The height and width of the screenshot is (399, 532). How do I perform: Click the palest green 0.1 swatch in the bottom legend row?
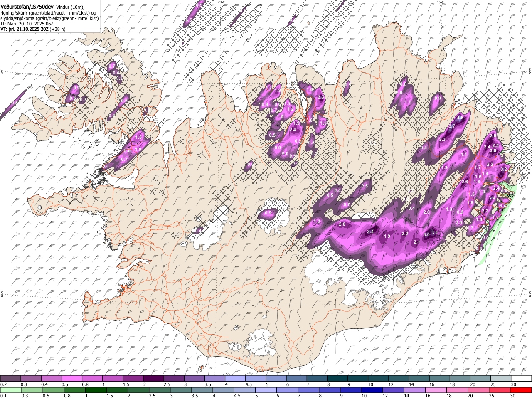pos(11,390)
